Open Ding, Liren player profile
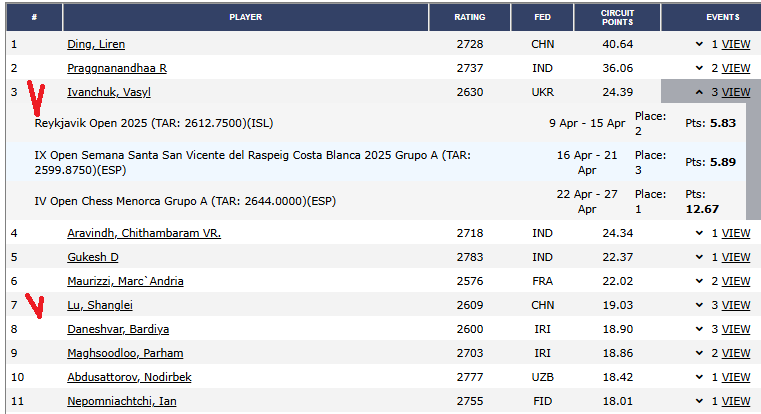Viewport: 761px width, 414px height. 96,44
